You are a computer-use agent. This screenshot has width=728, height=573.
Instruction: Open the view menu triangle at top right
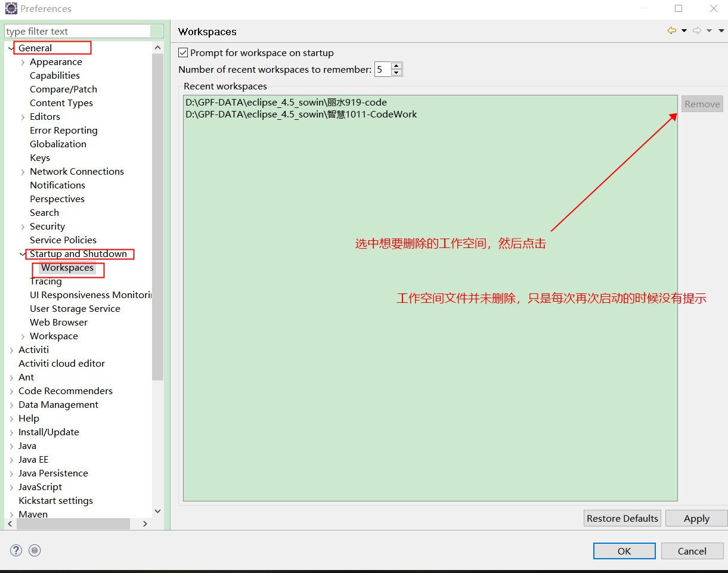[x=721, y=30]
